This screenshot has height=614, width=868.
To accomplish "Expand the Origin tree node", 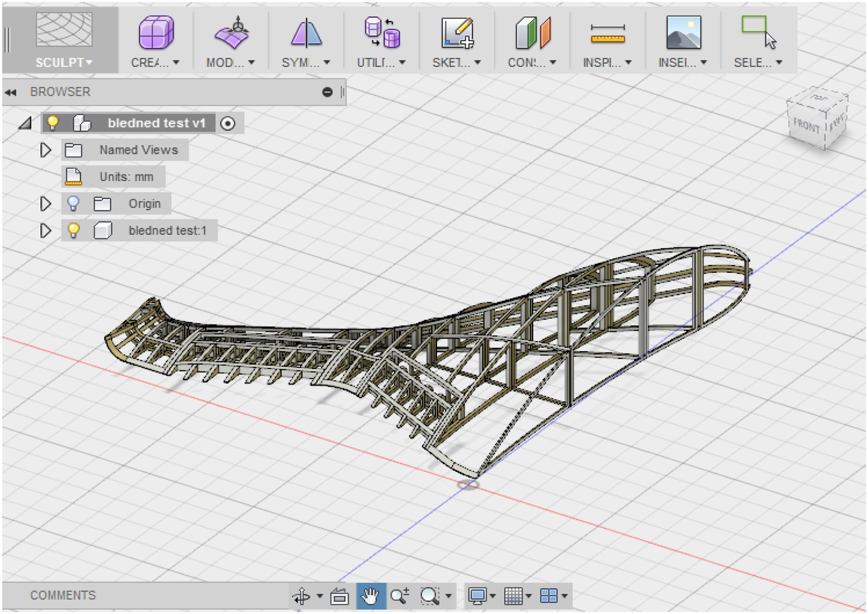I will click(x=45, y=203).
